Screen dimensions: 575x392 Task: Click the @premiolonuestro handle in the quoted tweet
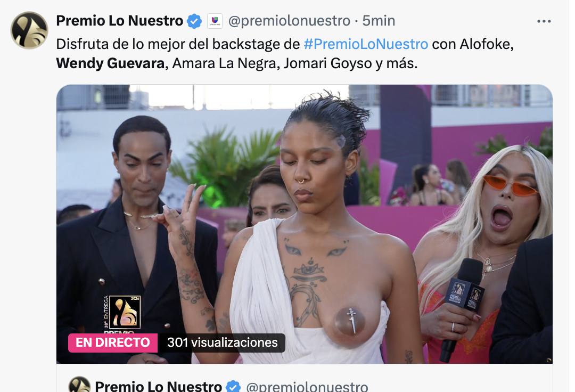(x=307, y=387)
